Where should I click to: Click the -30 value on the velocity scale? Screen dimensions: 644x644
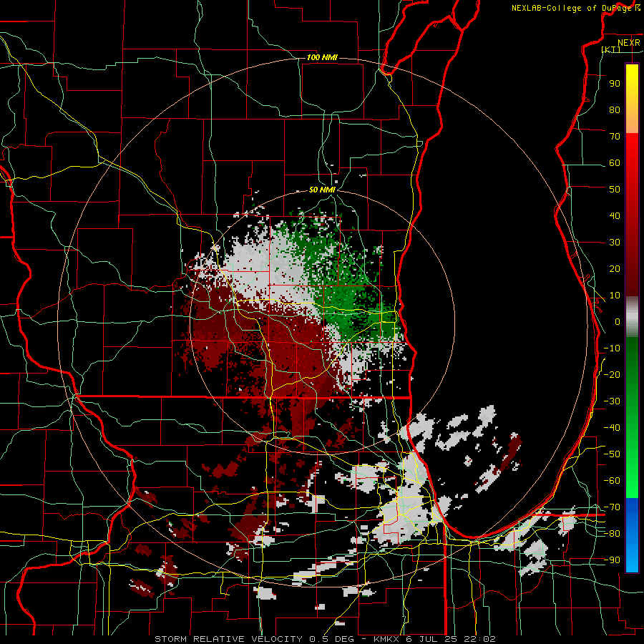pos(612,401)
